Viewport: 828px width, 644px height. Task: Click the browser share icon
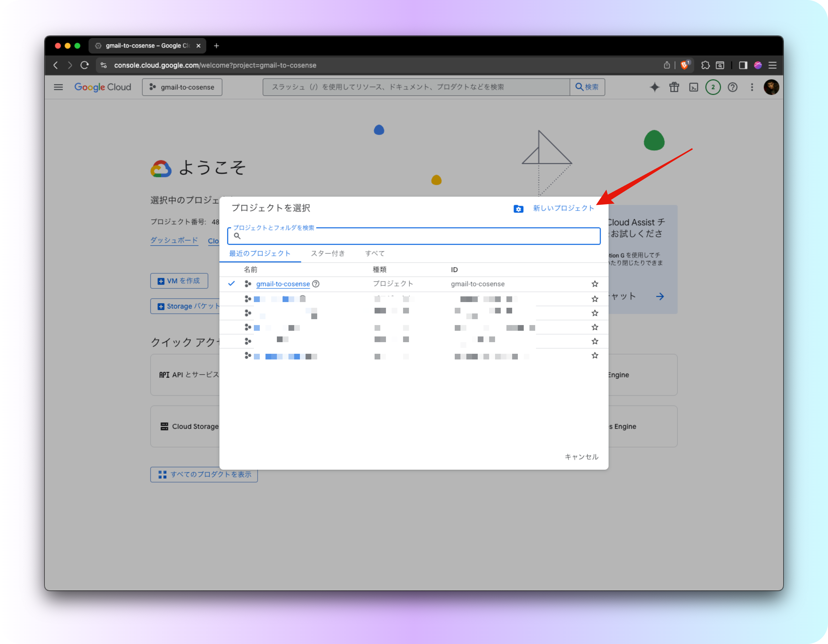tap(667, 65)
